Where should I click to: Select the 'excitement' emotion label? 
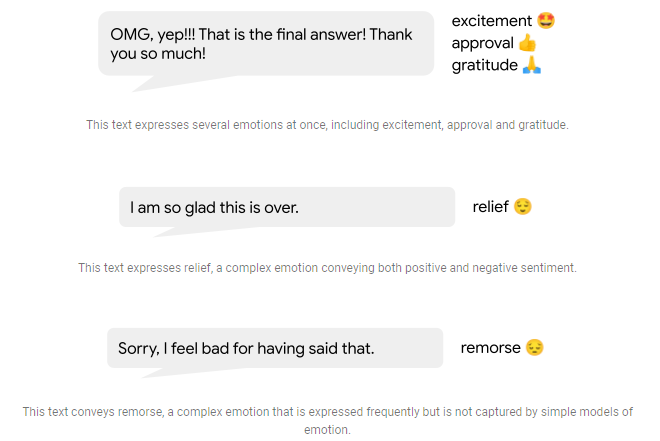coord(492,21)
